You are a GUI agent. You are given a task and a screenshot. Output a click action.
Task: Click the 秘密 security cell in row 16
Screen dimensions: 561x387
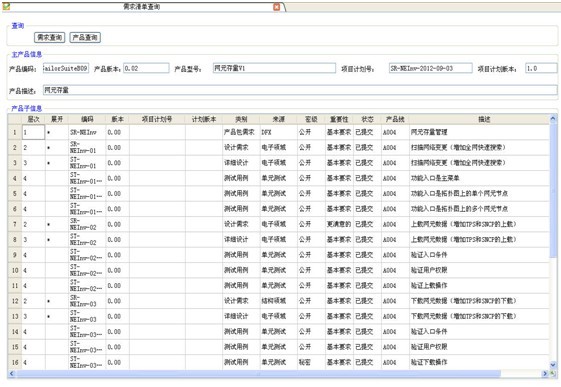pyautogui.click(x=311, y=362)
